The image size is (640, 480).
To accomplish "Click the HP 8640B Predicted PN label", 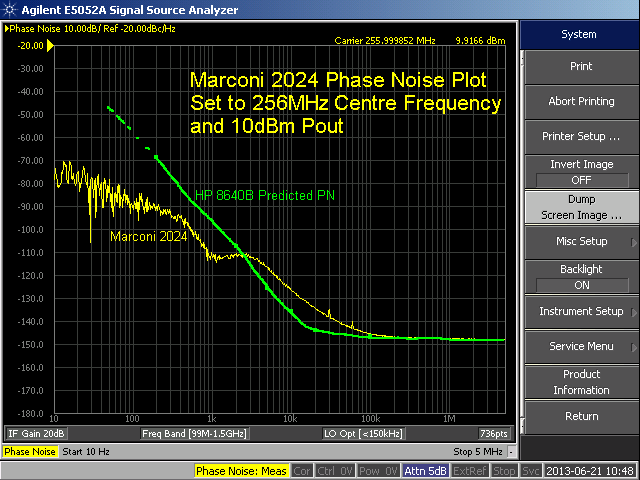I will coord(265,196).
